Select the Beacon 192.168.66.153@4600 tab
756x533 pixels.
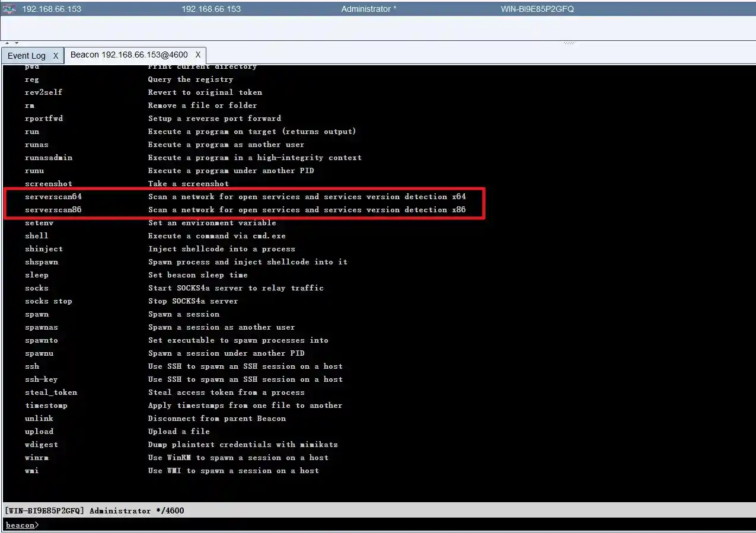(x=129, y=54)
